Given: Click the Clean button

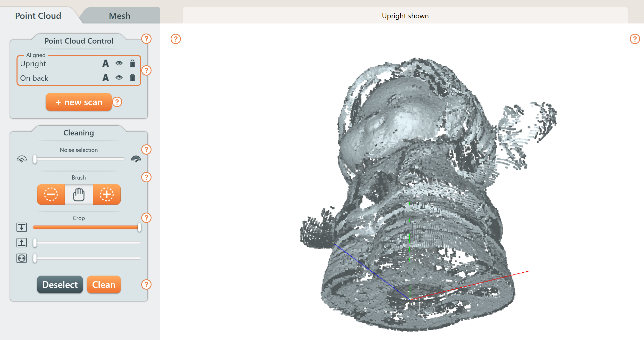Looking at the screenshot, I should pyautogui.click(x=104, y=285).
